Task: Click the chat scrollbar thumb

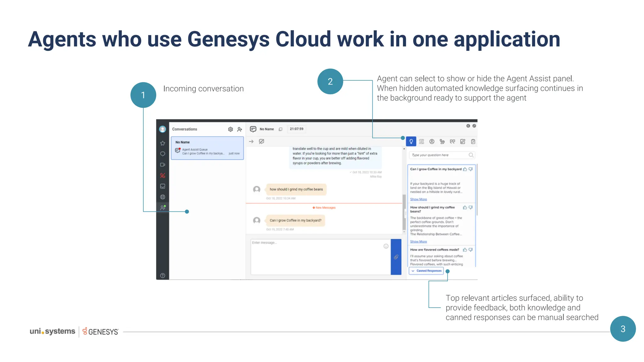Action: pyautogui.click(x=404, y=212)
